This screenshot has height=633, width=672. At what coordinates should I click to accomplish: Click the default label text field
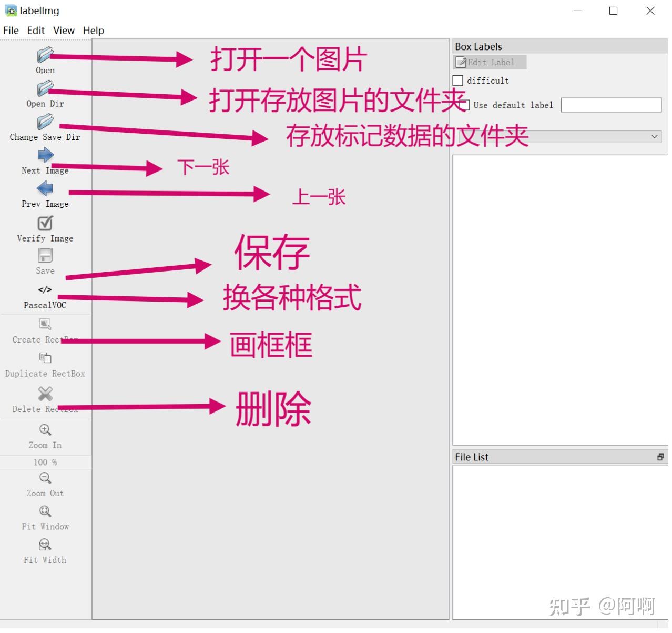(x=611, y=105)
